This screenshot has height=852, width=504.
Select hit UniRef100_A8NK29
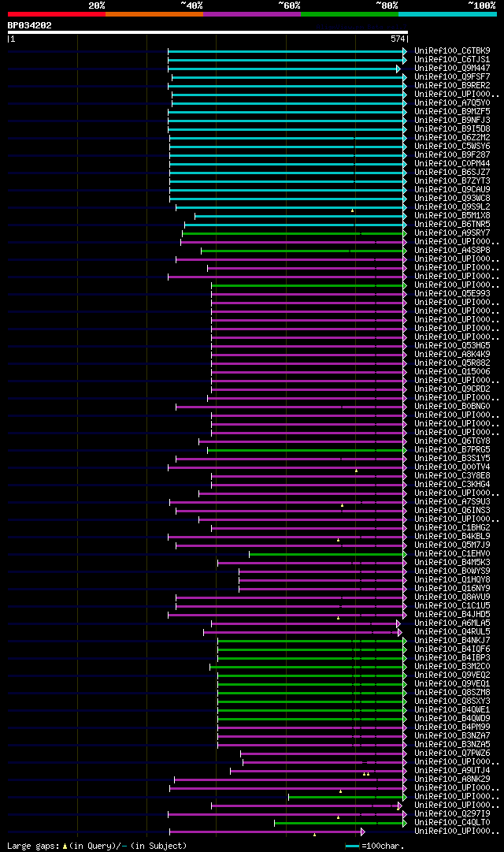[x=452, y=779]
